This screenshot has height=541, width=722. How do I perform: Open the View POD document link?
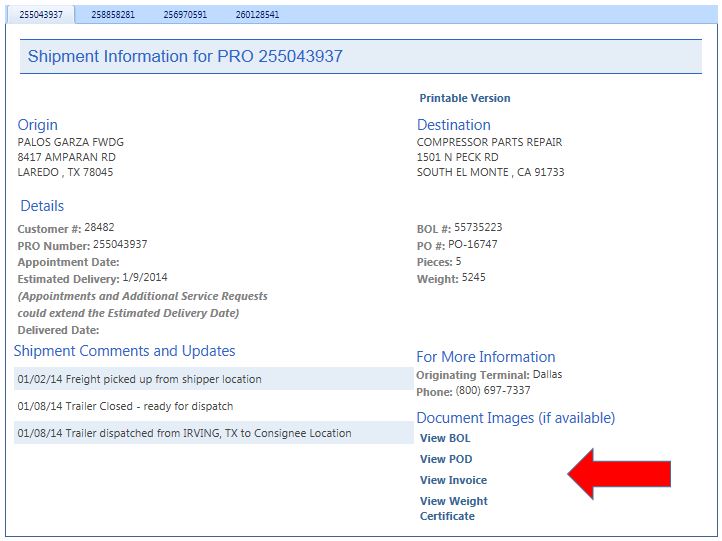coord(446,459)
